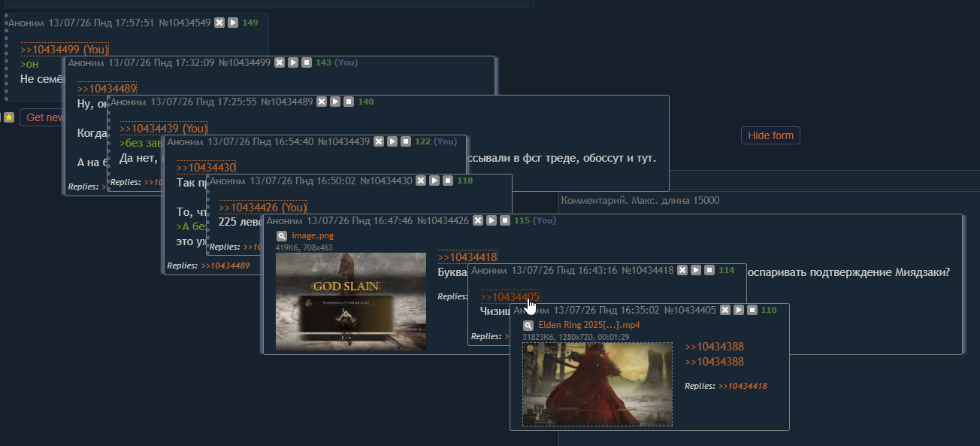Click the file info 419Кб, 708x463
Screen dimensions: 980x446
coord(304,247)
